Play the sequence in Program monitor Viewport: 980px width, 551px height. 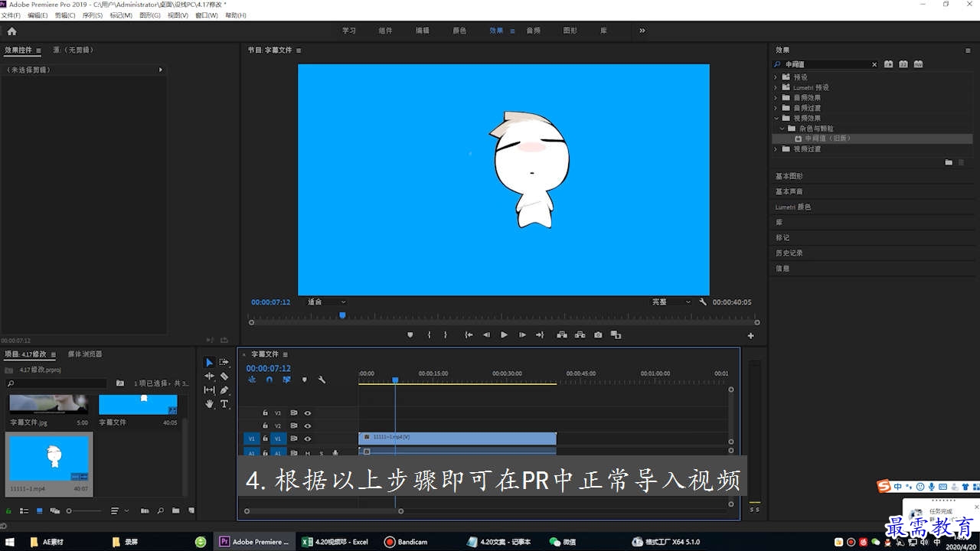point(504,334)
